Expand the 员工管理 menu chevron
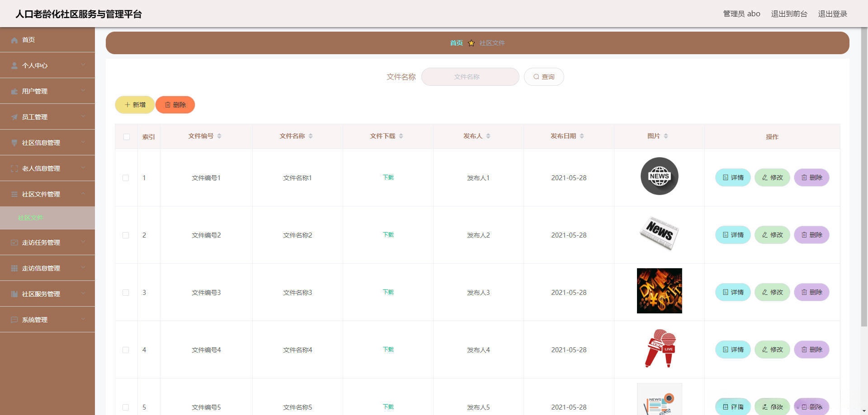 click(83, 117)
